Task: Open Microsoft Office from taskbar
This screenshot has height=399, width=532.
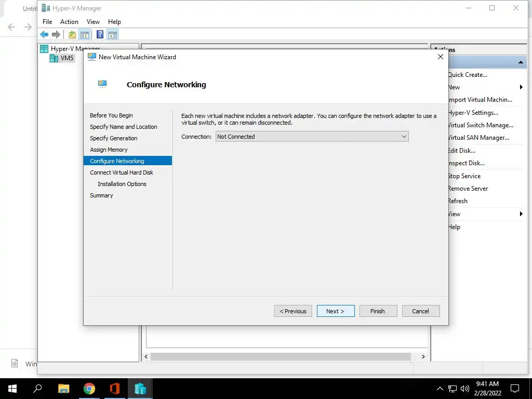Action: point(115,389)
